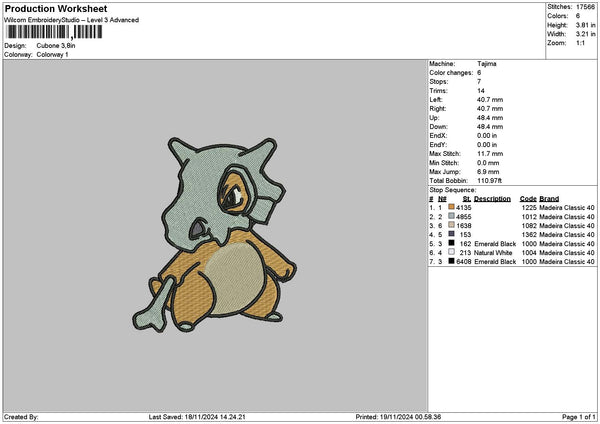The width and height of the screenshot is (600, 424).
Task: Click the Width value '3.21 in'
Action: pyautogui.click(x=586, y=34)
